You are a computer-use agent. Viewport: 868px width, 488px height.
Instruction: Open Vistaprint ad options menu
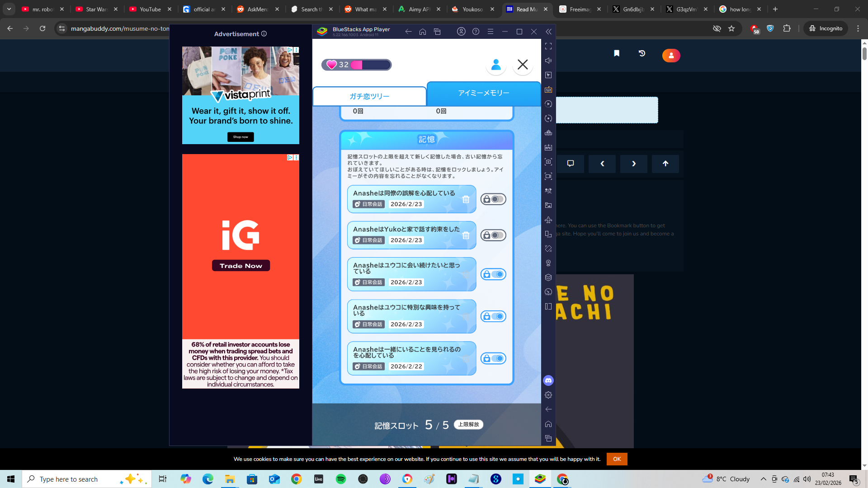click(x=296, y=50)
